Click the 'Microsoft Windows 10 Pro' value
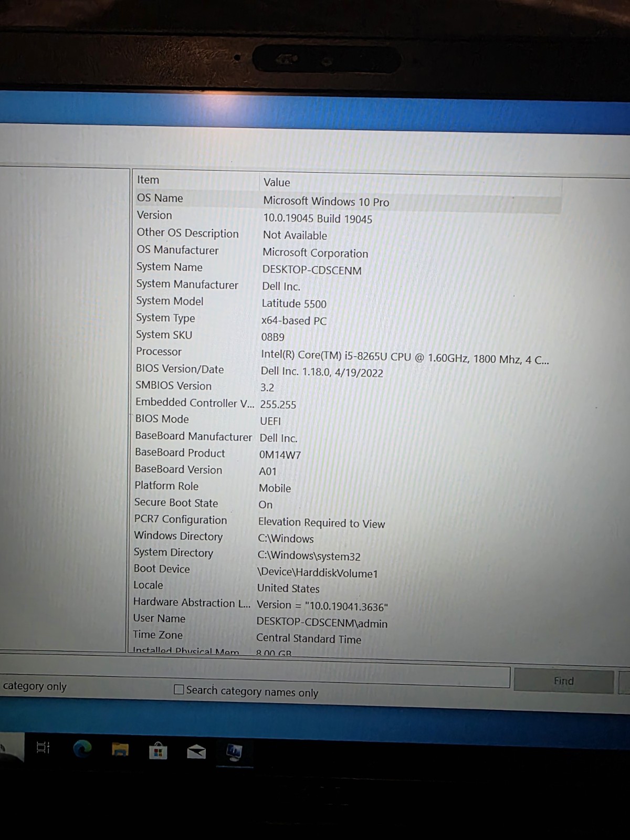Viewport: 630px width, 840px height. pos(326,202)
